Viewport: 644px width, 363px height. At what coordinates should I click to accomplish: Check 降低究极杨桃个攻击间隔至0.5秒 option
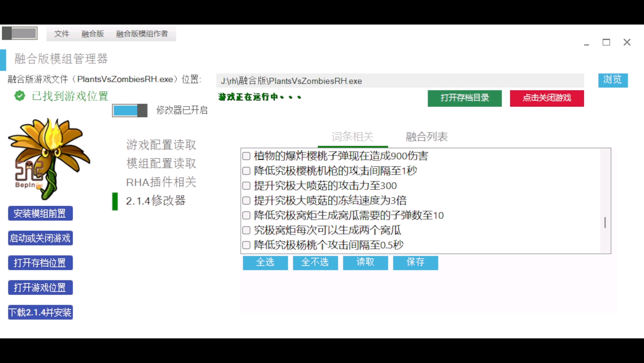click(246, 245)
